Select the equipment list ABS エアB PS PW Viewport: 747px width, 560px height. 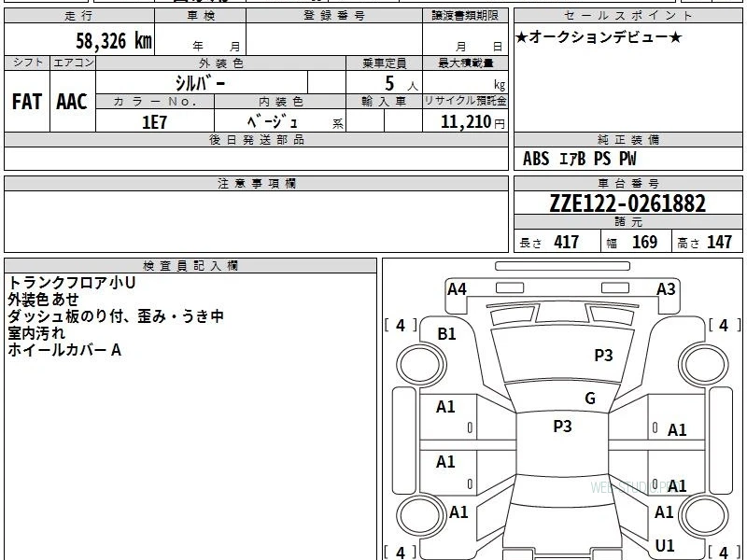click(579, 159)
